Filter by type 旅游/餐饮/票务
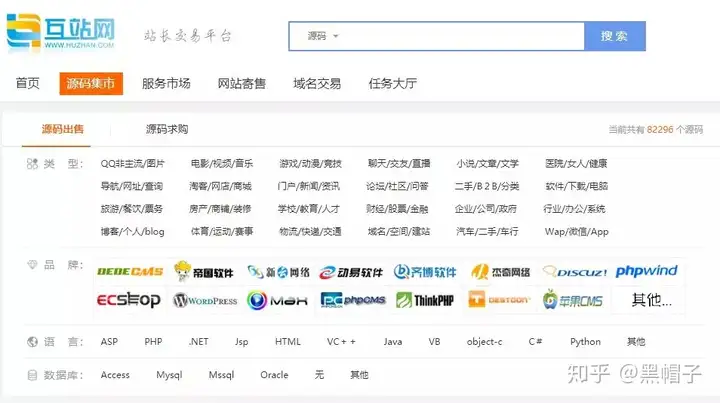720x403 pixels. [132, 209]
